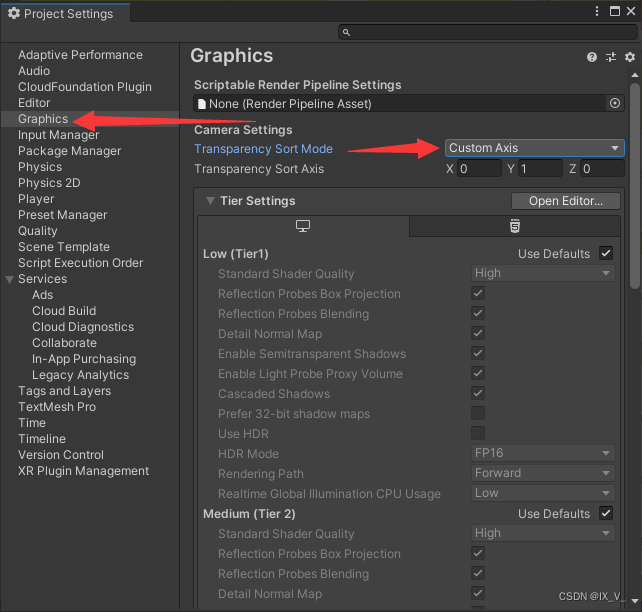642x612 pixels.
Task: Open Player settings
Action: click(36, 199)
